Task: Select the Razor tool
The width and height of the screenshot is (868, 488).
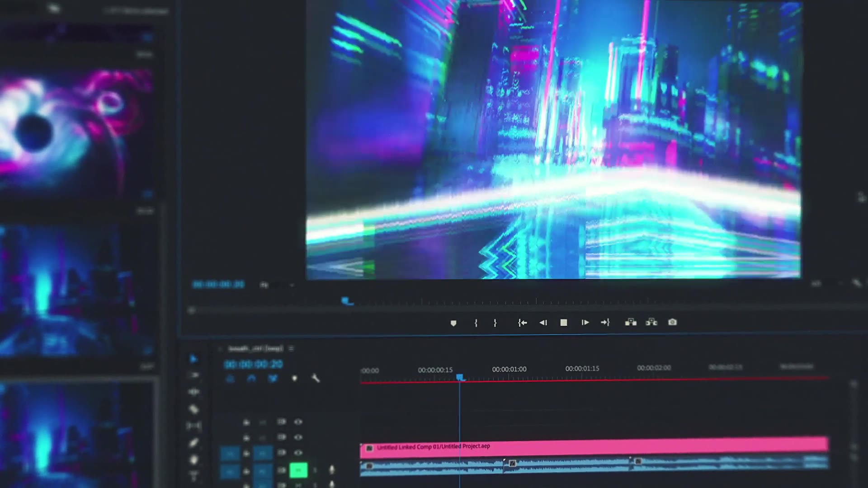Action: [194, 409]
